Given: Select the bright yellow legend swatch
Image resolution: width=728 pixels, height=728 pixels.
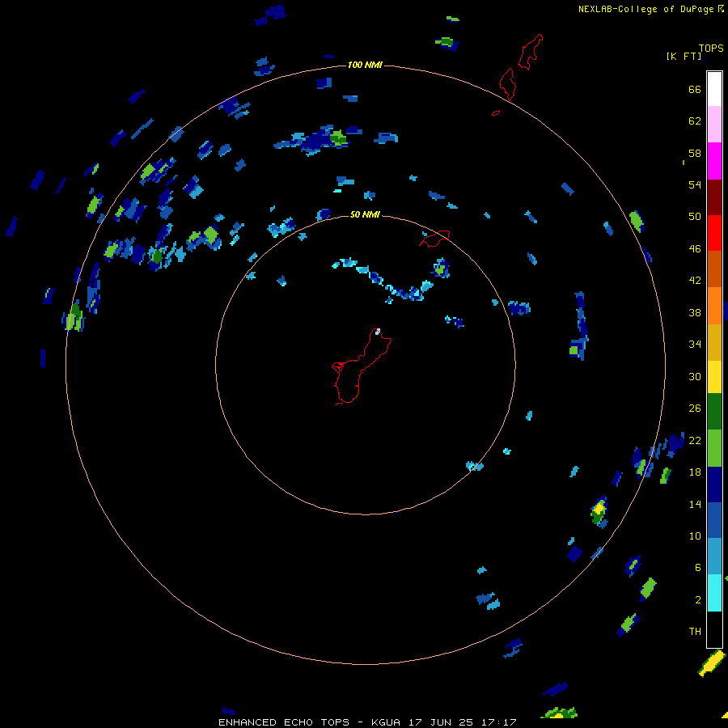Looking at the screenshot, I should (714, 376).
